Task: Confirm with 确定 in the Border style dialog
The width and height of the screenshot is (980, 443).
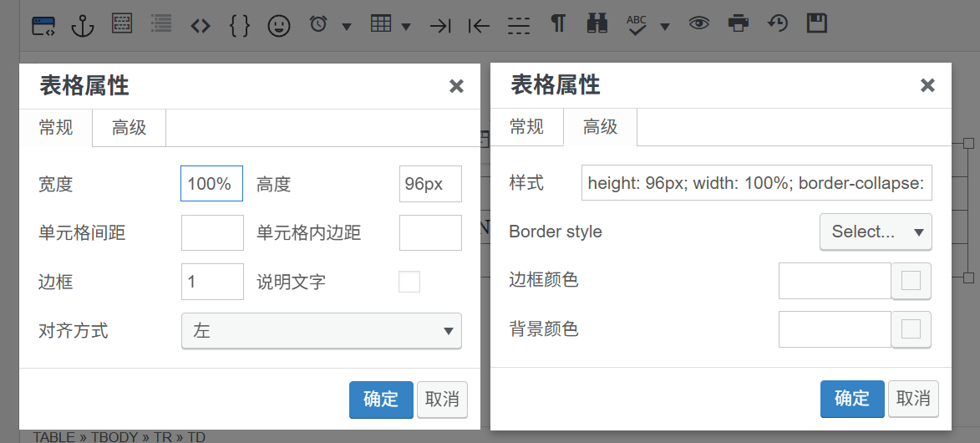Action: click(852, 399)
